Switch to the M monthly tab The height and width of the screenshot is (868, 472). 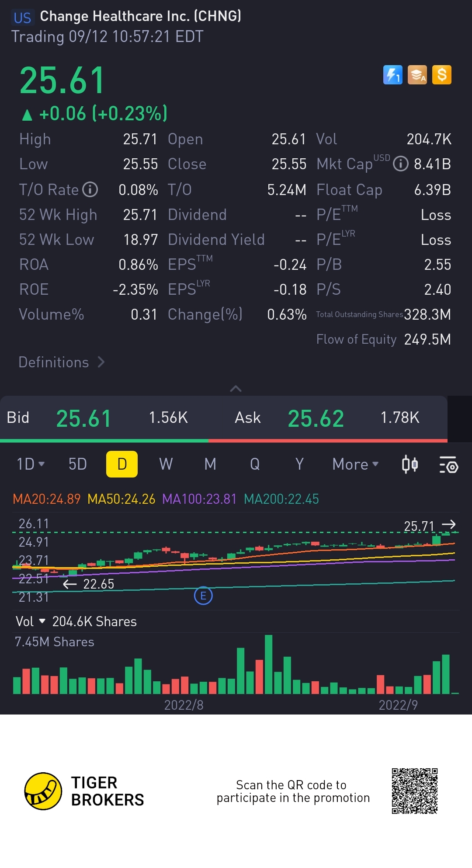point(210,464)
